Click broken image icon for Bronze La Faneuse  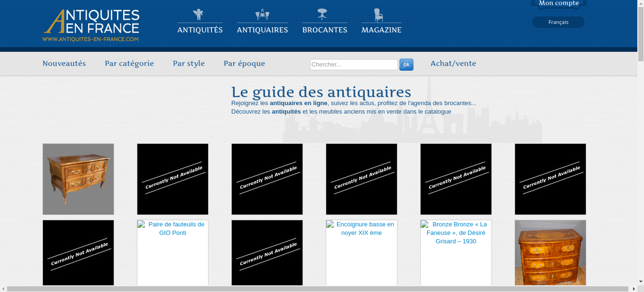click(x=424, y=224)
